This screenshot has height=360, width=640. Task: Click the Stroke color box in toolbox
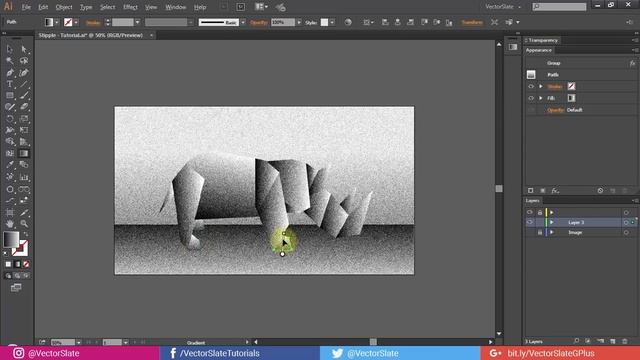click(20, 248)
